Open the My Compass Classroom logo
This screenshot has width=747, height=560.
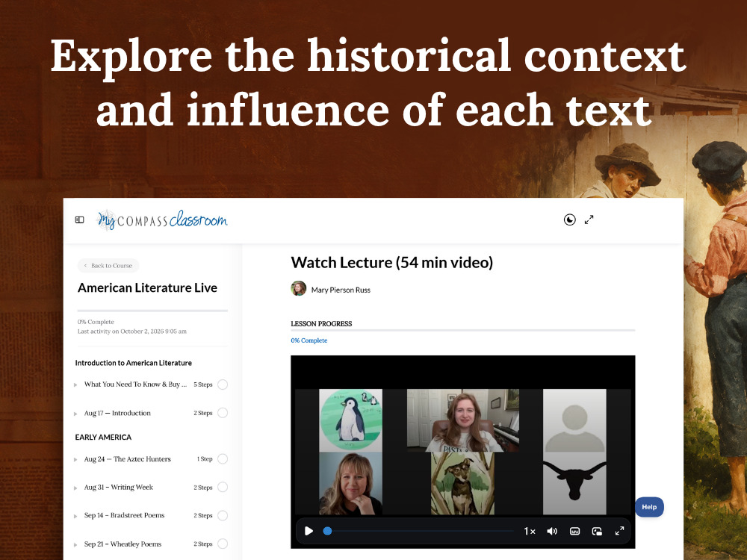162,220
